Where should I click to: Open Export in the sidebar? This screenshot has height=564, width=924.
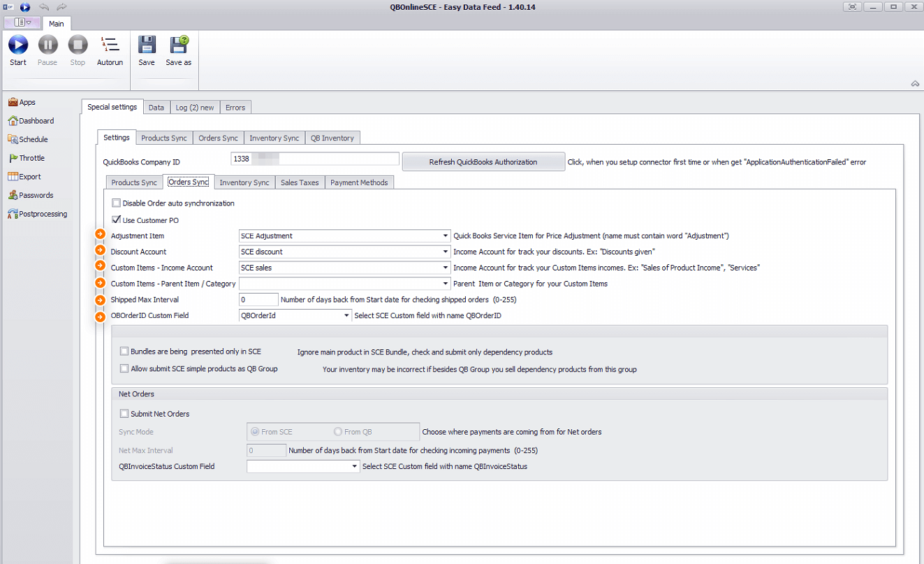[x=25, y=177]
